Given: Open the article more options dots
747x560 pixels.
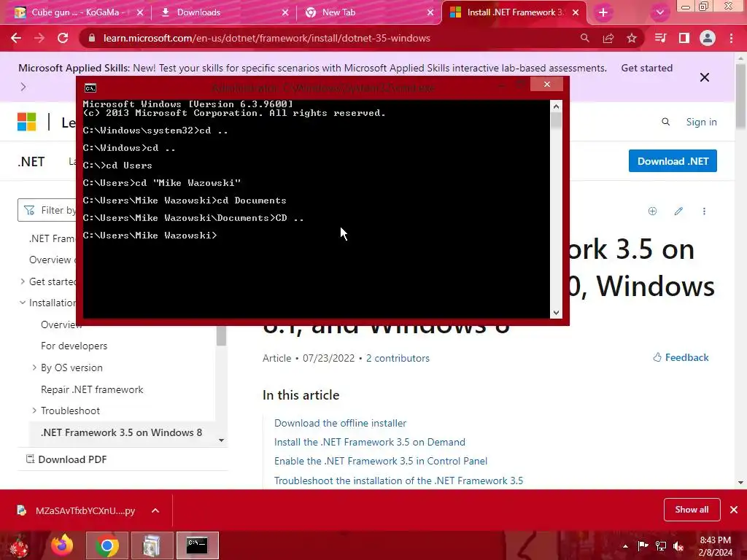Looking at the screenshot, I should coord(704,211).
